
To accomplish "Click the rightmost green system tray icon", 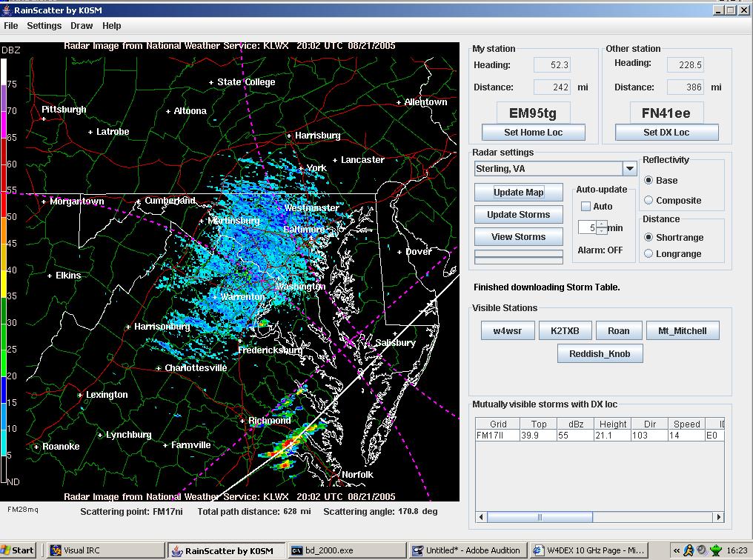I will [715, 550].
